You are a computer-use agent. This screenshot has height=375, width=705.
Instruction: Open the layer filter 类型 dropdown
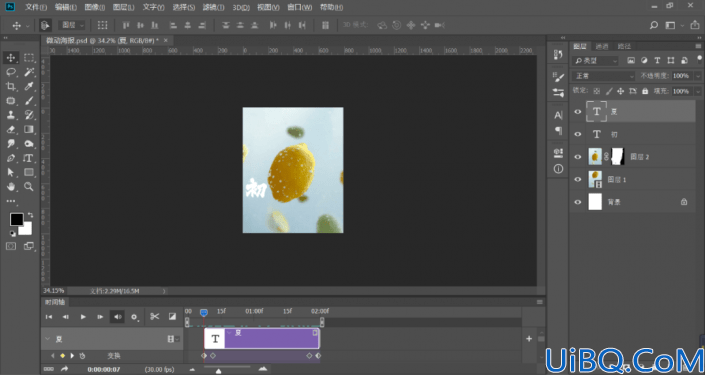595,61
